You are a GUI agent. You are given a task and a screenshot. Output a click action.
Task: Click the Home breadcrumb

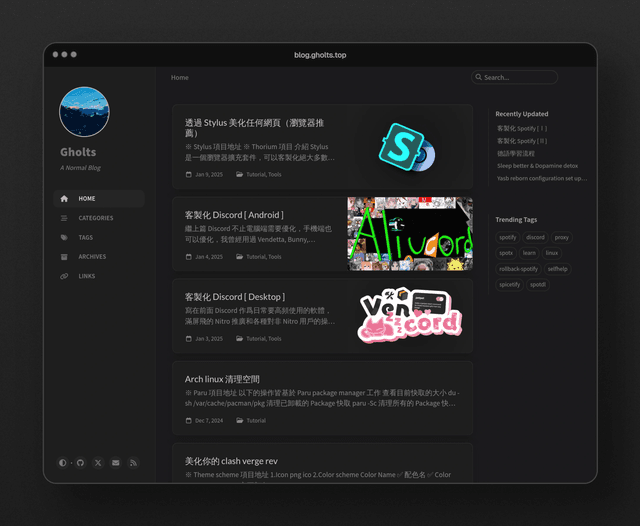click(x=180, y=78)
